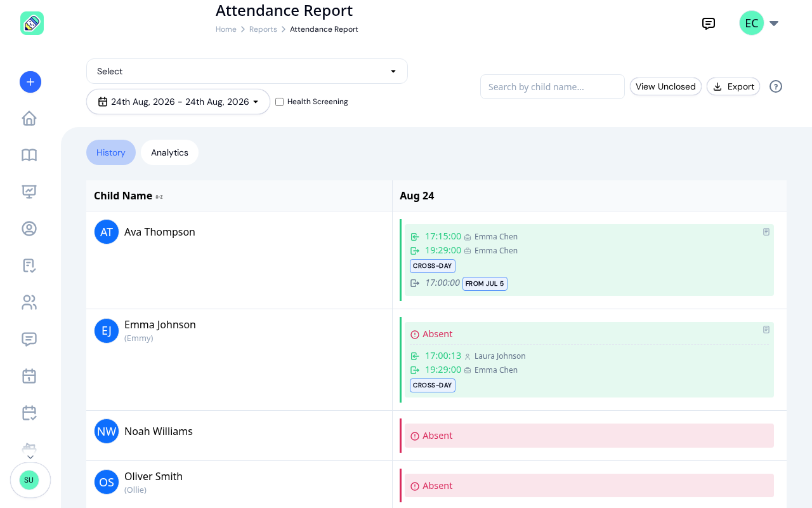The width and height of the screenshot is (812, 508).
Task: Focus the Search by child name field
Action: 553,87
